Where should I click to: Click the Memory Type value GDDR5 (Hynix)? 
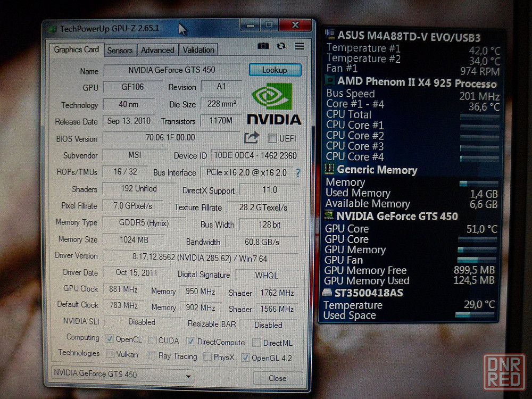(x=144, y=223)
